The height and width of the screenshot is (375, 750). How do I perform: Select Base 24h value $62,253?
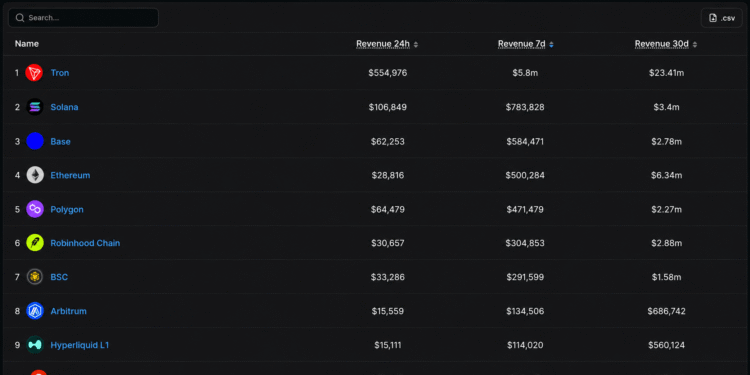[x=388, y=142]
